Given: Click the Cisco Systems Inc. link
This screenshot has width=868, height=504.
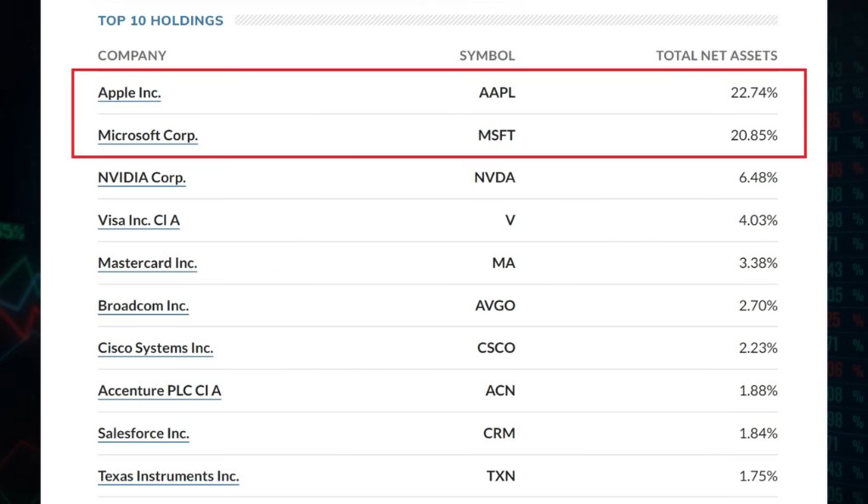Looking at the screenshot, I should [x=155, y=348].
